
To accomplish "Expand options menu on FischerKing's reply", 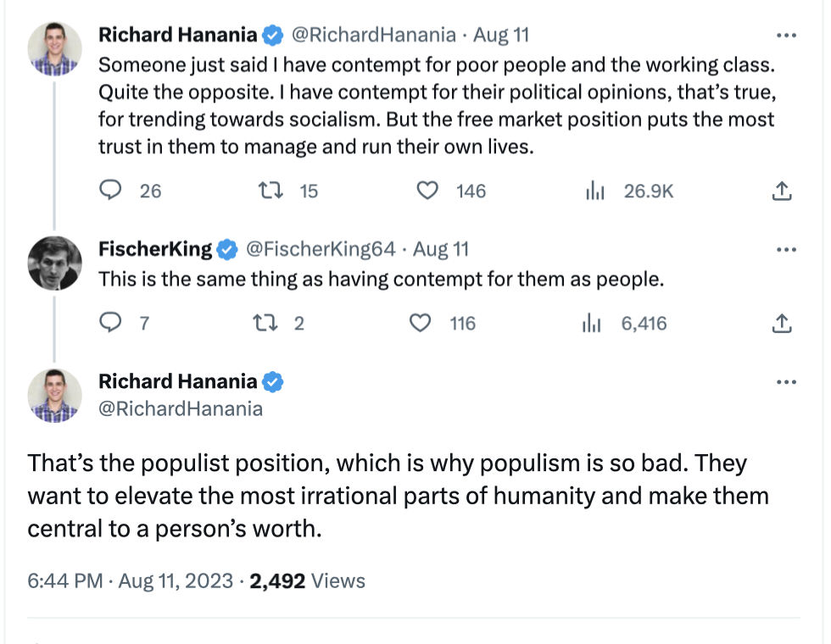I will (786, 249).
